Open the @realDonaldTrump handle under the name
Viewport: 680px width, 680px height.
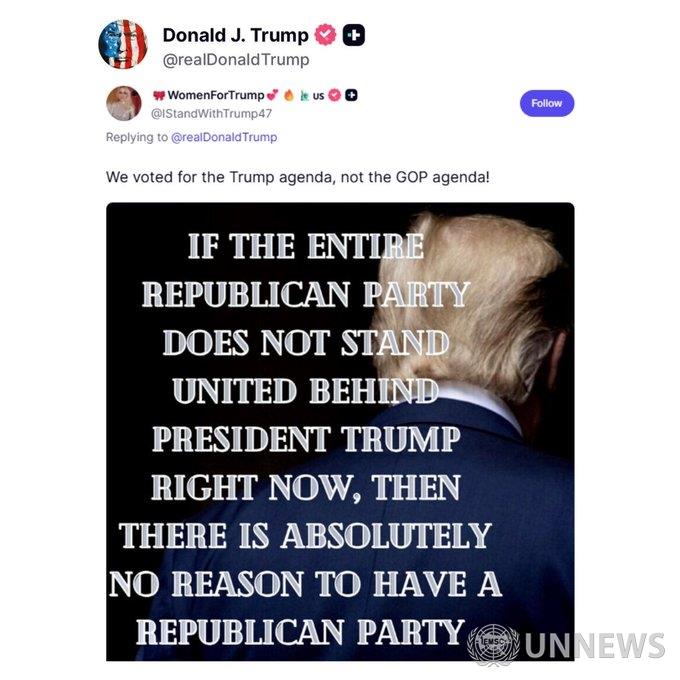pos(236,59)
